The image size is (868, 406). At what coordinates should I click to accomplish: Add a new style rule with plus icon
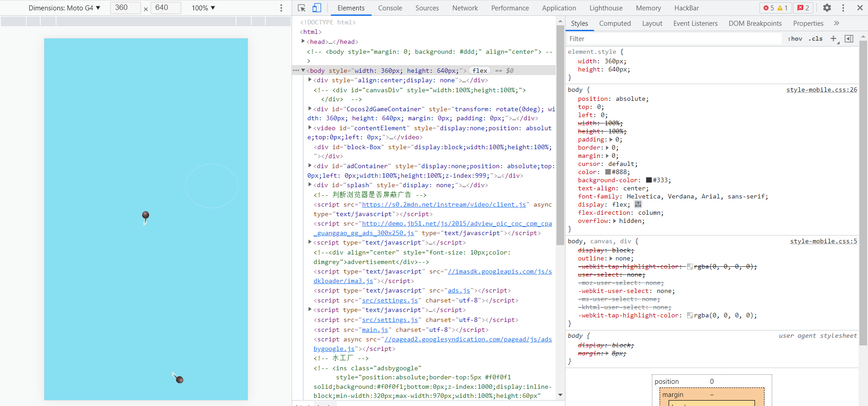[x=834, y=39]
